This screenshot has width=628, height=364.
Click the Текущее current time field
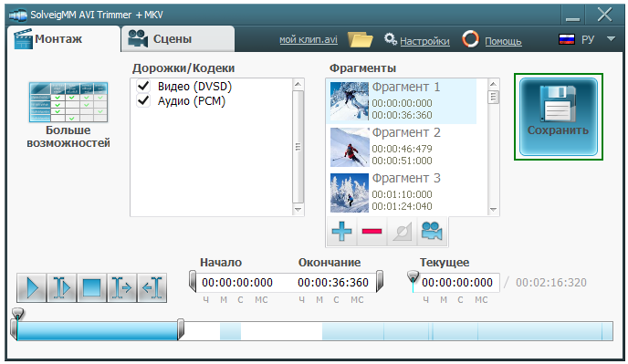coord(456,283)
